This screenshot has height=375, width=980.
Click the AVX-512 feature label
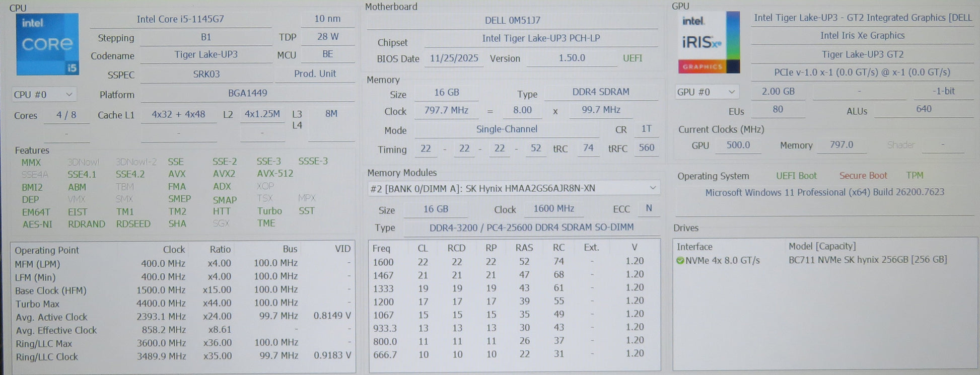pos(275,174)
